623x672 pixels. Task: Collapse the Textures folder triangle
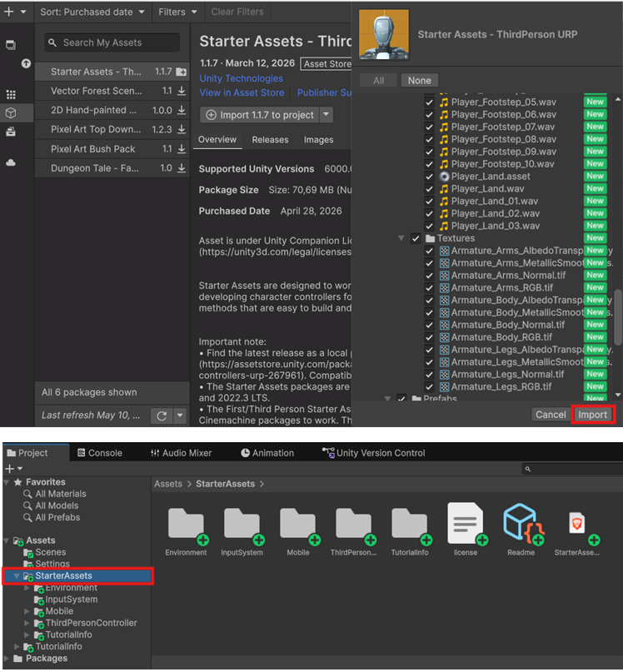[401, 238]
